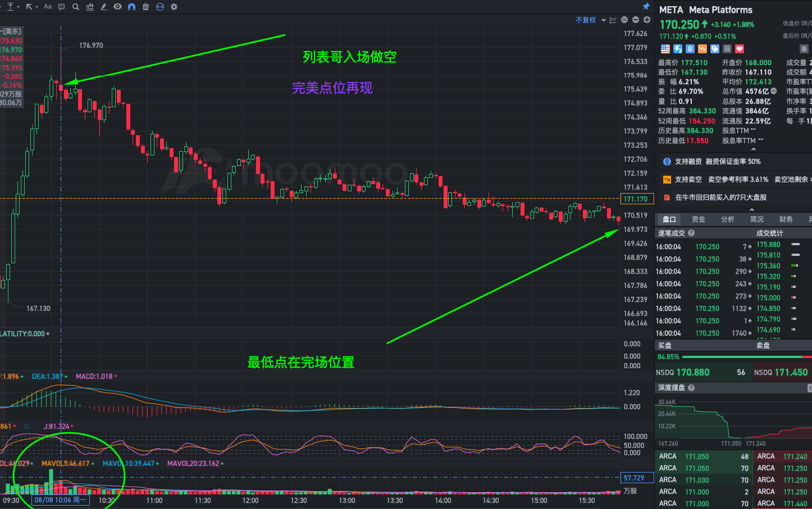
Task: Select trade stat row 175.880
Action: point(782,245)
